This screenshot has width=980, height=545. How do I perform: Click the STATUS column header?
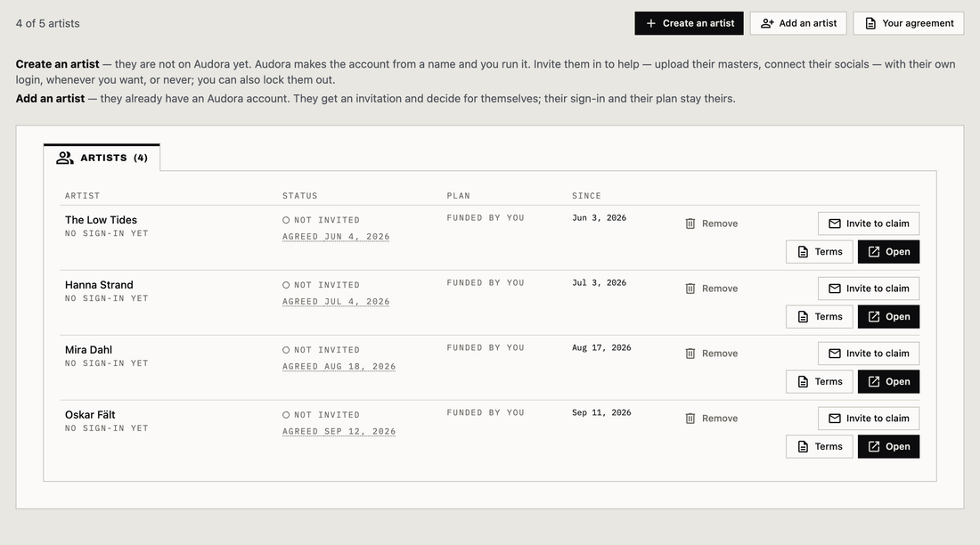(x=299, y=196)
